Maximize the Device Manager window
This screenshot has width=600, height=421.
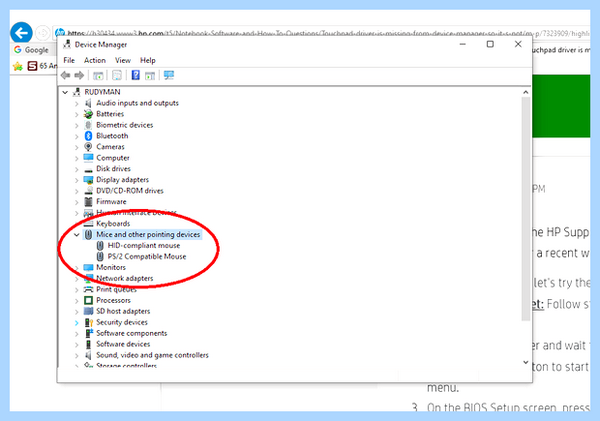point(490,44)
